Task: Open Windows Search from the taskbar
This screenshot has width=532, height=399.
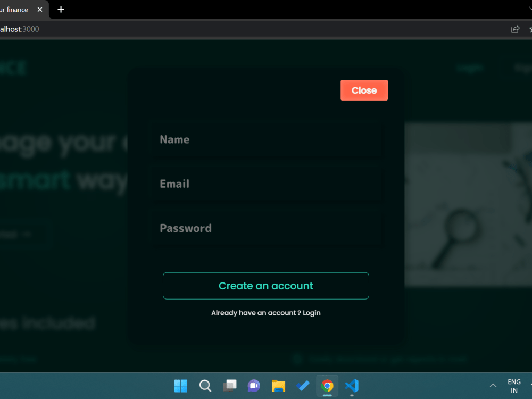Action: coord(205,386)
